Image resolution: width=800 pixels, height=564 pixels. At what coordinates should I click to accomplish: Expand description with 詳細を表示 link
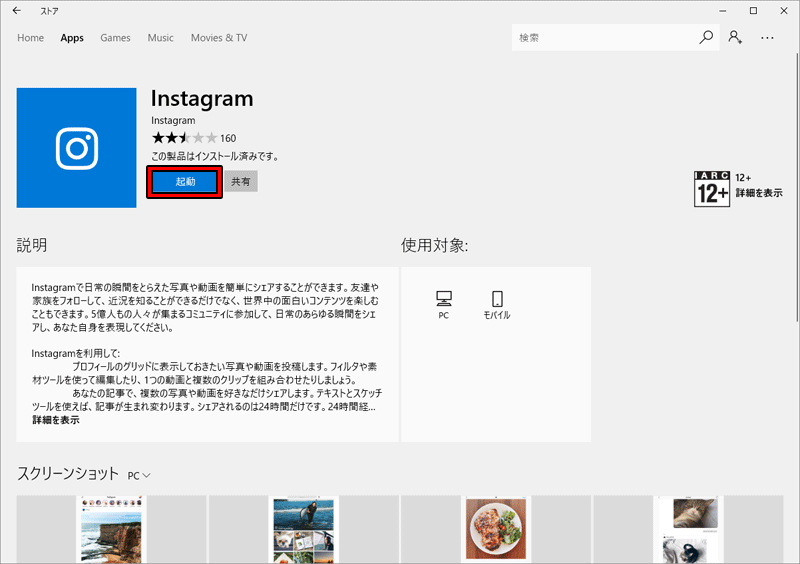(56, 420)
